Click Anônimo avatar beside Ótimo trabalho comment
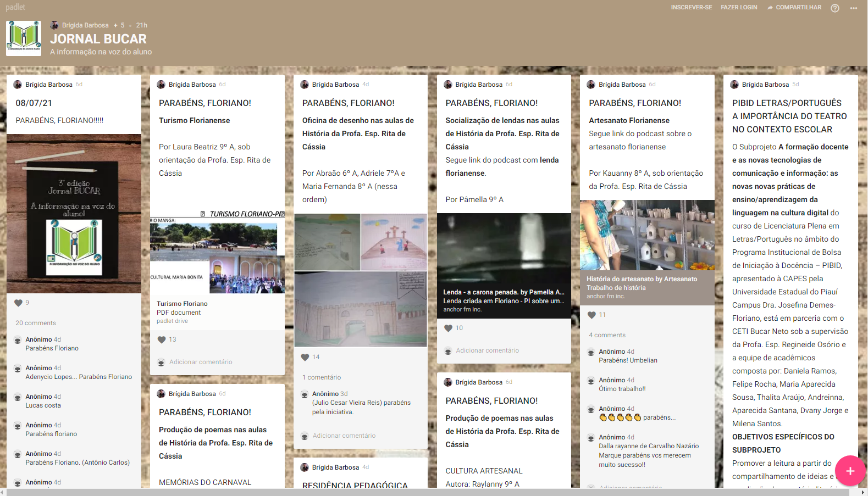The image size is (868, 496). [x=591, y=381]
